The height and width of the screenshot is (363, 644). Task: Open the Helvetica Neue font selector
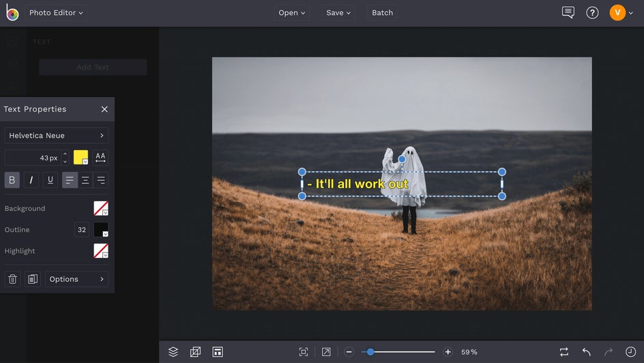(x=56, y=136)
